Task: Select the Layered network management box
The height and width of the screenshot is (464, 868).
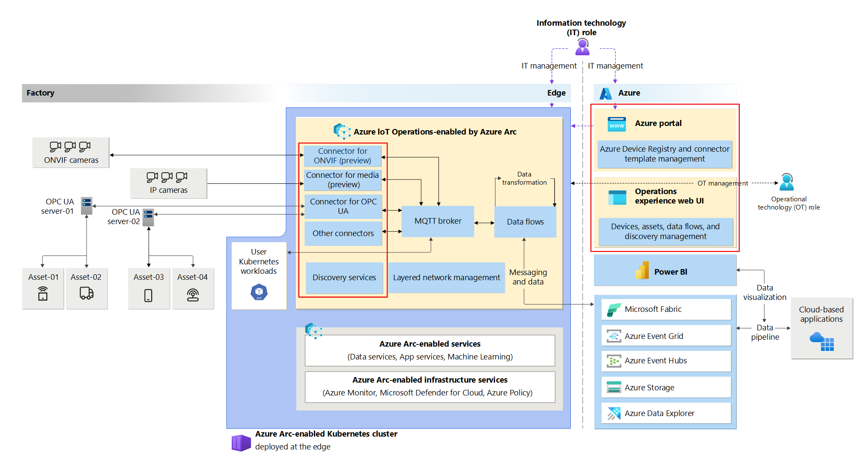Action: pos(446,278)
